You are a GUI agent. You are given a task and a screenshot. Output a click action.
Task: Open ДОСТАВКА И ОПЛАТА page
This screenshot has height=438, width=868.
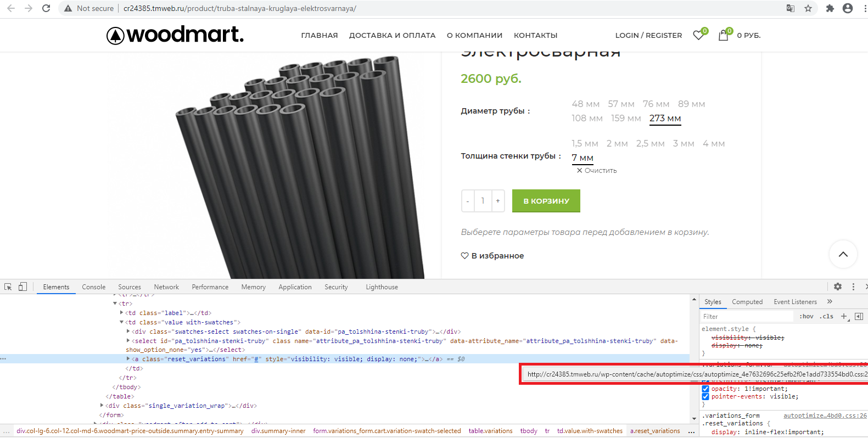pos(393,35)
